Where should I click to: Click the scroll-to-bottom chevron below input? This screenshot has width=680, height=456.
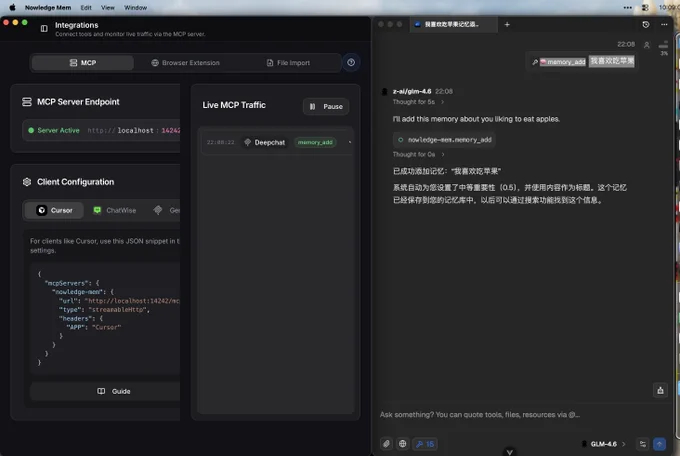click(x=510, y=452)
